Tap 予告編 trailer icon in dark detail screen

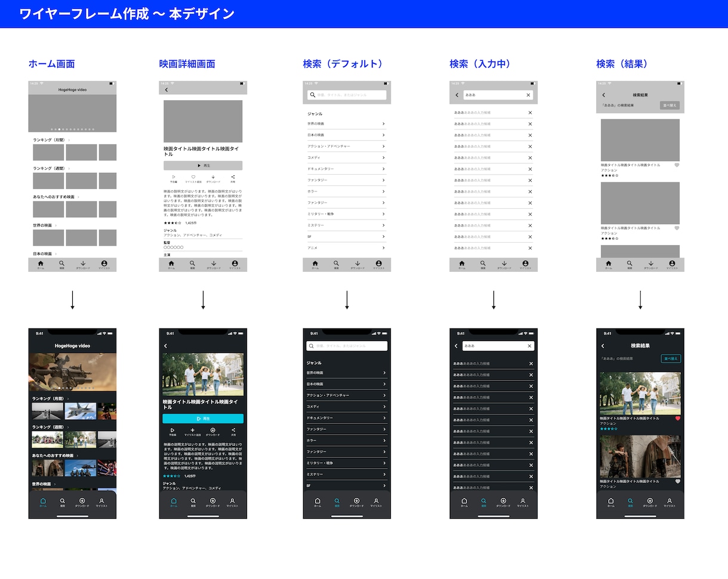click(173, 430)
